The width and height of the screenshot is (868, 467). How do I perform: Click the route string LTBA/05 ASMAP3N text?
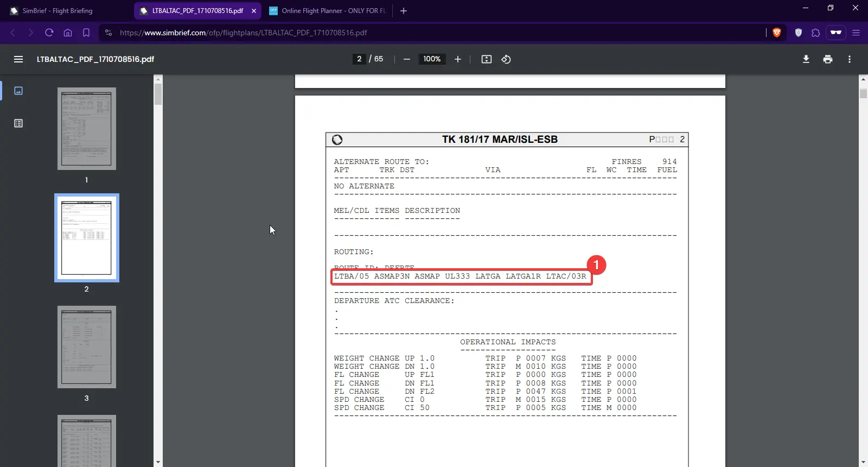coord(460,276)
